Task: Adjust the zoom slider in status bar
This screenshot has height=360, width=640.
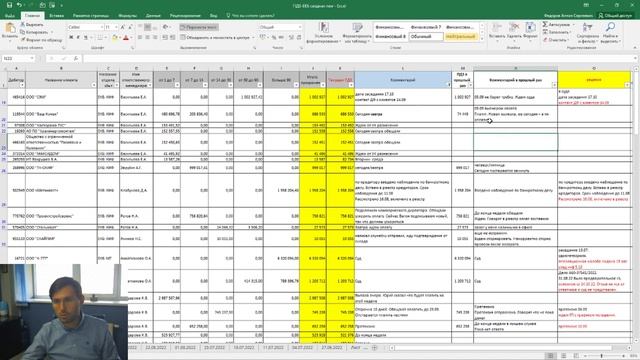Action: 601,356
